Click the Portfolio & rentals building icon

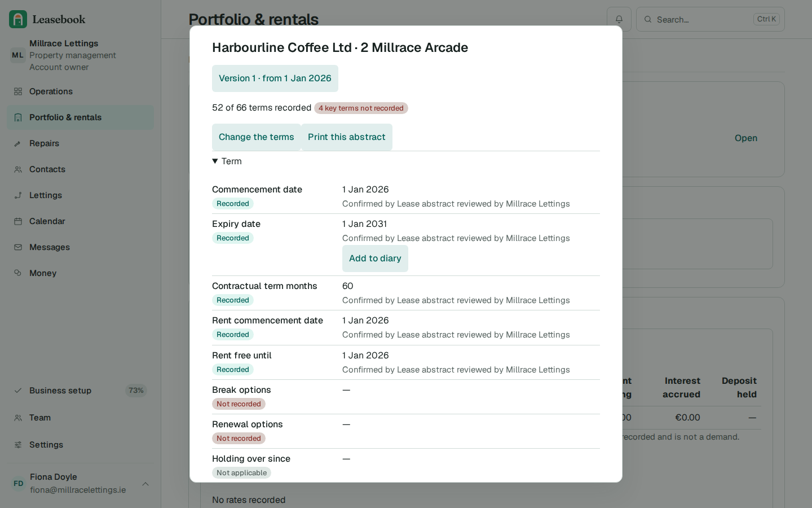[18, 117]
